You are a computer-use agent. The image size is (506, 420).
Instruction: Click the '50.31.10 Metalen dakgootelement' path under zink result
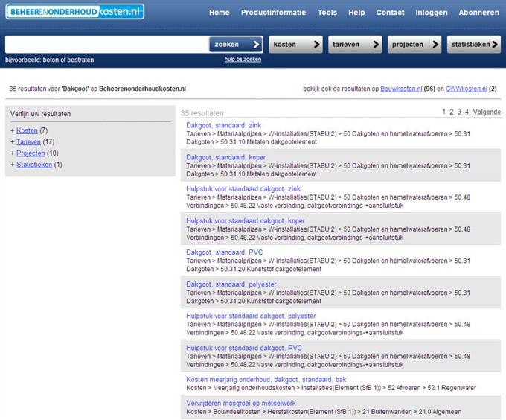[x=269, y=142]
